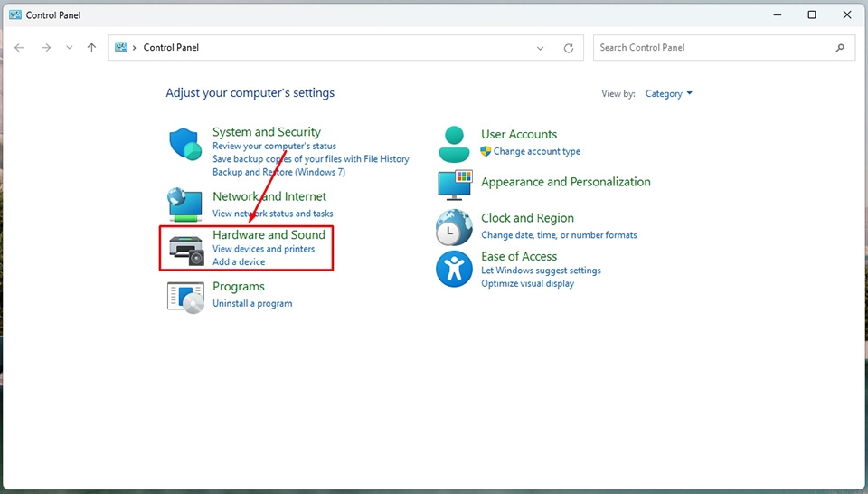Open the Hardware and Sound printer icon

coord(186,251)
